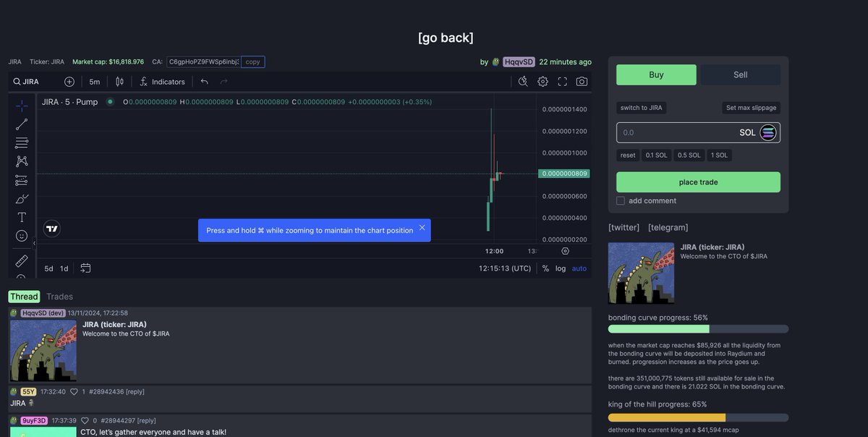Click the Solana coin icon
Screen dimensions: 868x437
[x=768, y=132]
